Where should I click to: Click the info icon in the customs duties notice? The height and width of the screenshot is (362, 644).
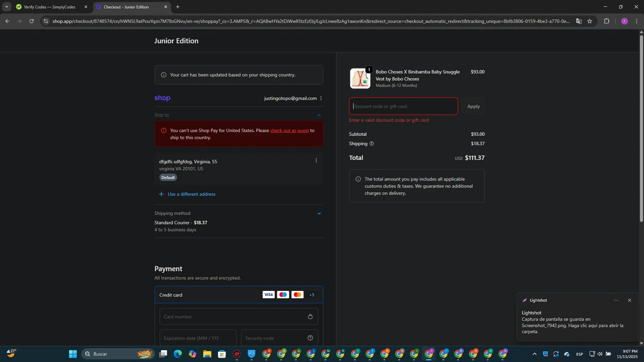point(358,179)
